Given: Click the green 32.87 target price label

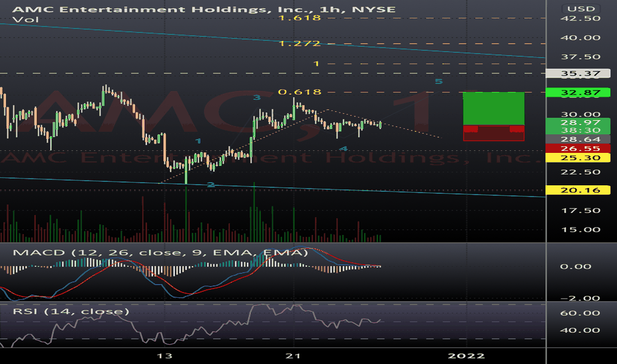Looking at the screenshot, I should 578,93.
